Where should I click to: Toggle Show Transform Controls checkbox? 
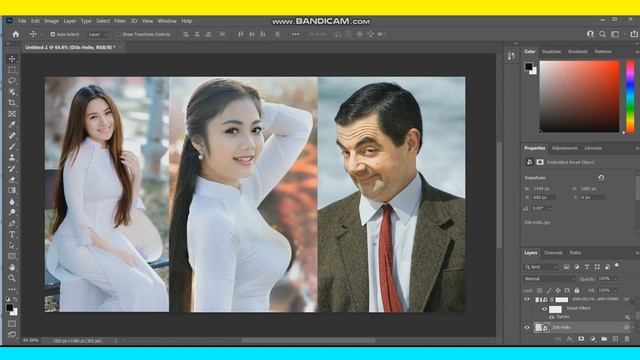tap(119, 34)
